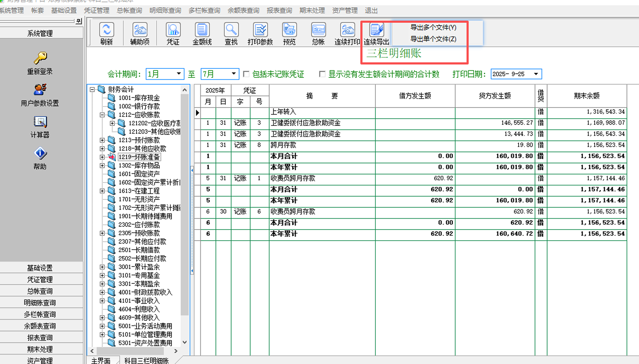
Task: Click the tree vertical scrollbar down arrow
Action: click(185, 342)
